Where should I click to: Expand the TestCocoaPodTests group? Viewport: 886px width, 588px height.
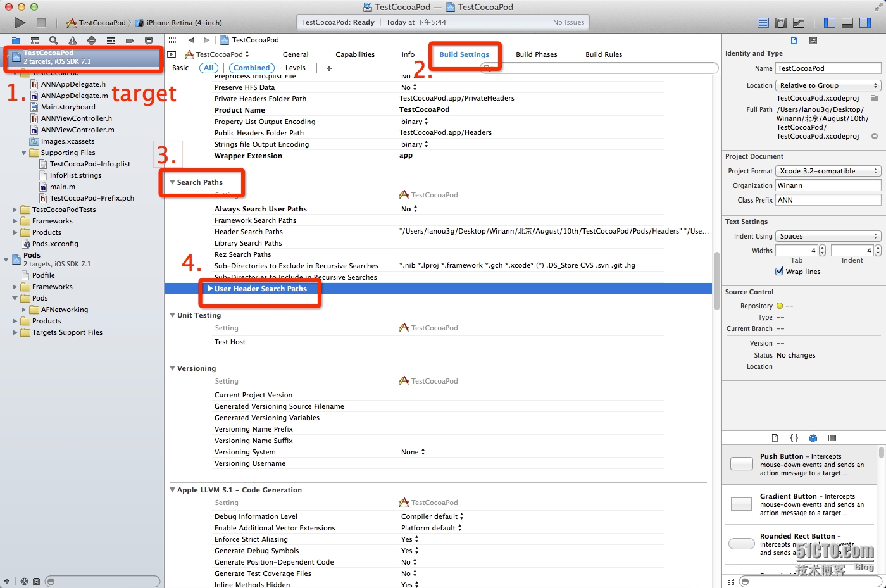pyautogui.click(x=15, y=210)
